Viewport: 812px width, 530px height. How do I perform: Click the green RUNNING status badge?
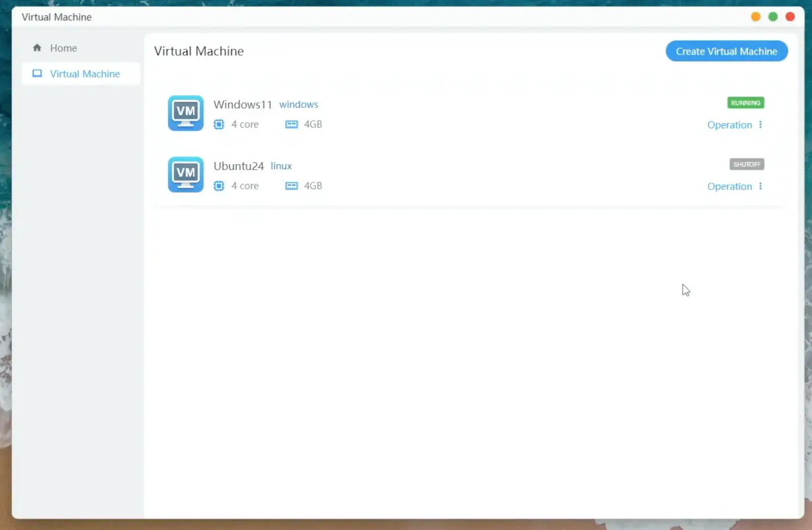[x=745, y=103]
